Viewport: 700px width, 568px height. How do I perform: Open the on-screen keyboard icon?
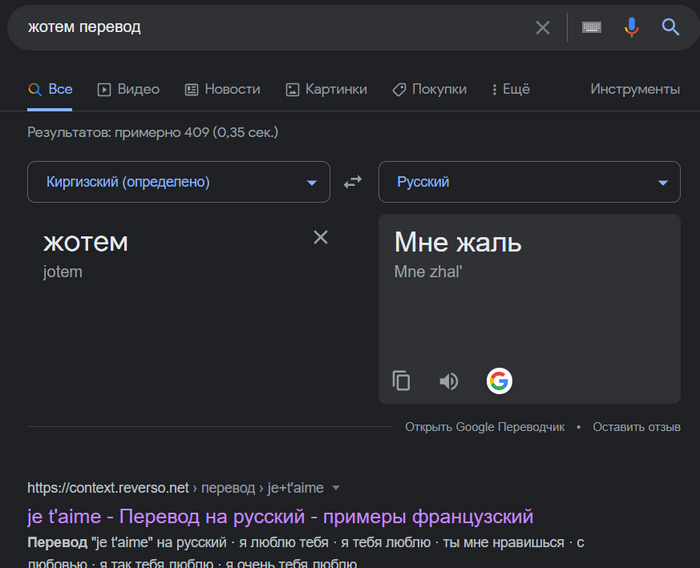click(x=591, y=28)
